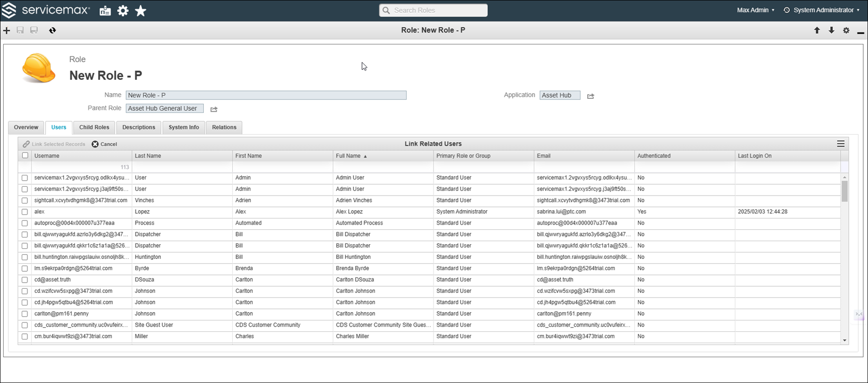Check the Automated Process row
This screenshot has width=868, height=383.
[25, 224]
